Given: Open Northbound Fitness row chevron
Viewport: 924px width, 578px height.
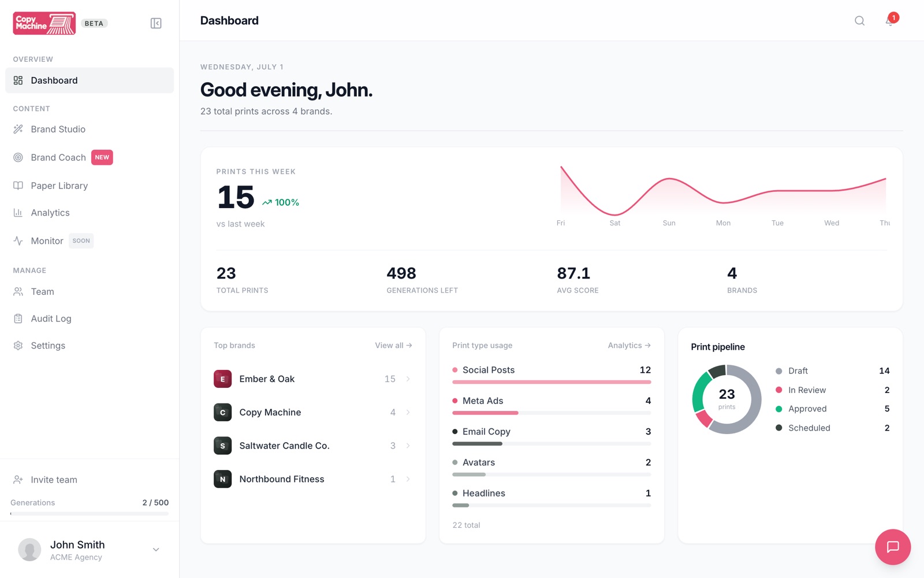Looking at the screenshot, I should tap(408, 479).
